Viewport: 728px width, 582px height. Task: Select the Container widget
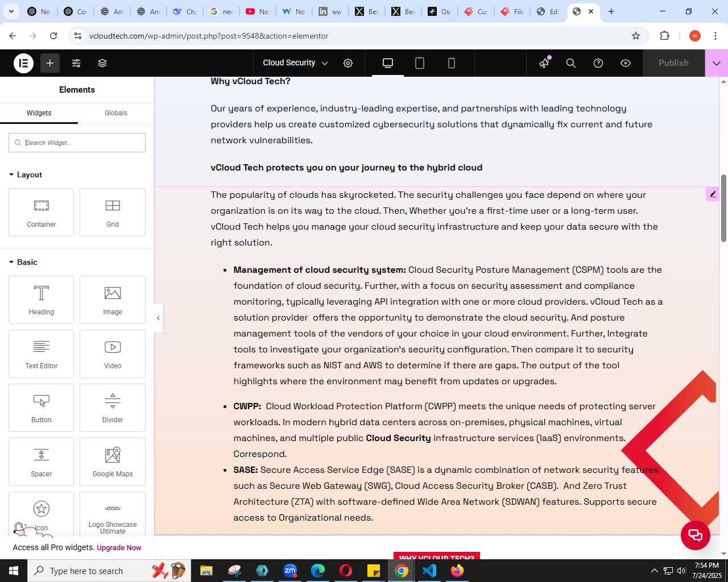pyautogui.click(x=41, y=212)
